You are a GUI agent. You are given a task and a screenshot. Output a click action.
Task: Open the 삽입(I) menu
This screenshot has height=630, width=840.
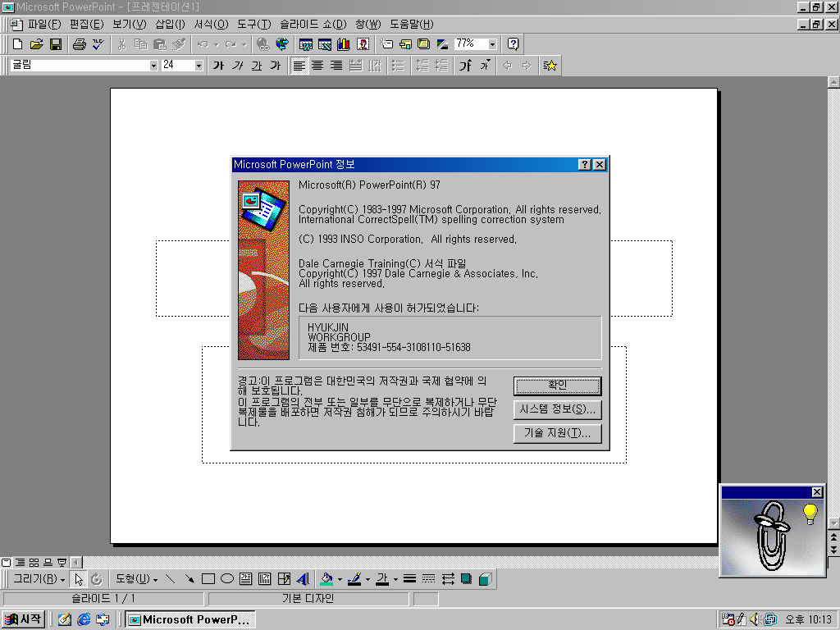click(x=171, y=25)
